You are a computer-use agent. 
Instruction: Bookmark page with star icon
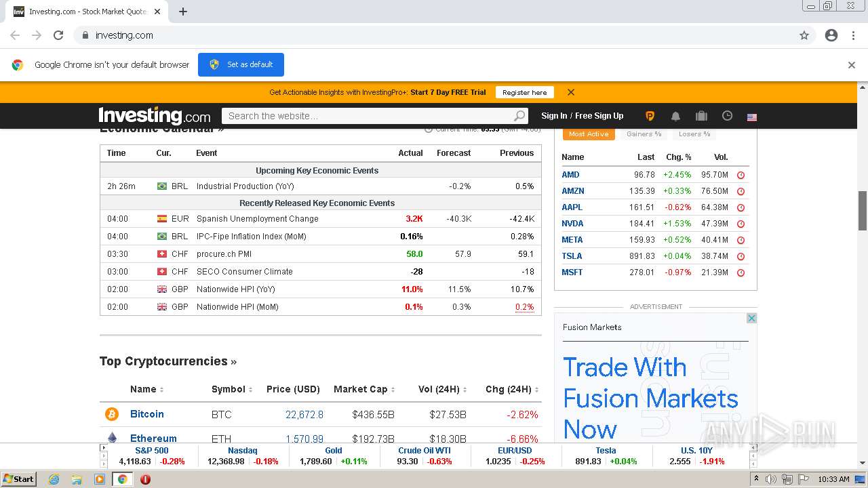coord(804,35)
